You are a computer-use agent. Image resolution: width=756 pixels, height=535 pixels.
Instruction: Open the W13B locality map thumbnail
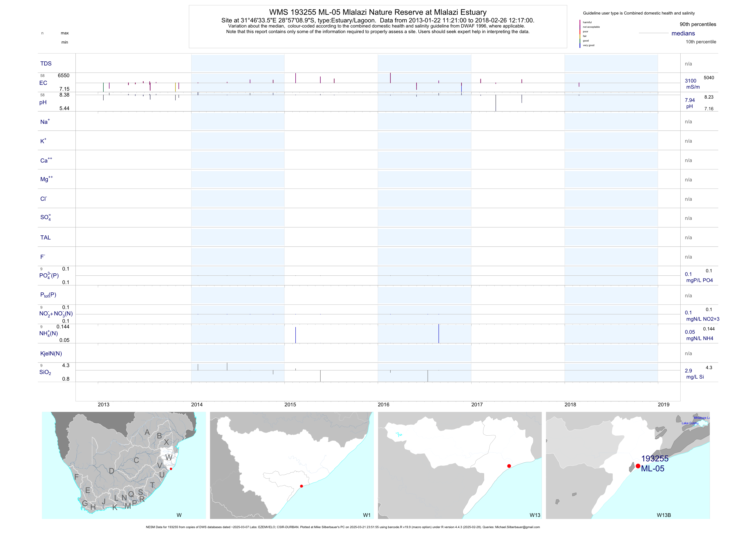point(628,465)
